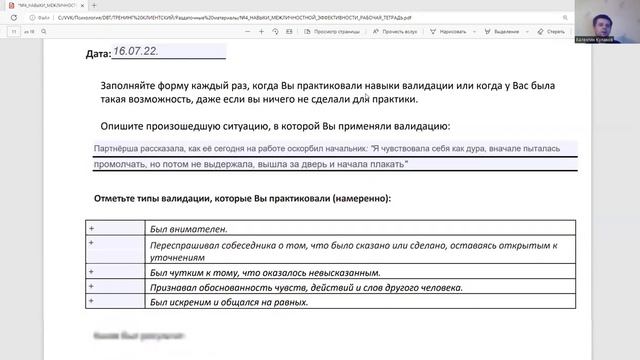Zoom out with the minus icon
The width and height of the screenshot is (640, 360).
(247, 31)
